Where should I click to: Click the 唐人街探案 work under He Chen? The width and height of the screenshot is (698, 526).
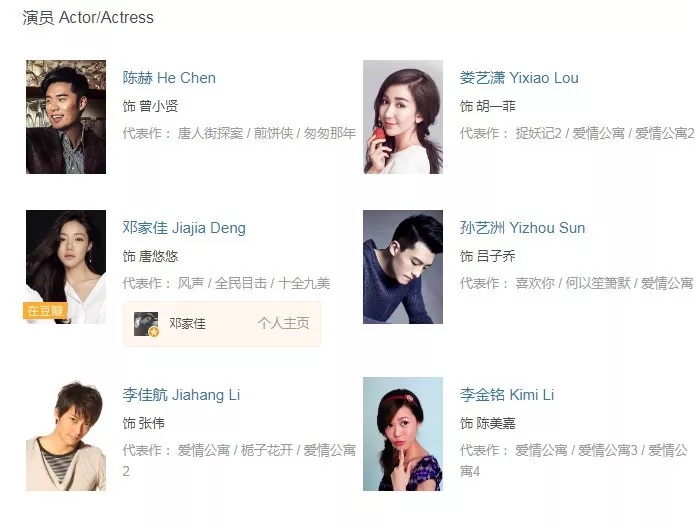click(210, 133)
